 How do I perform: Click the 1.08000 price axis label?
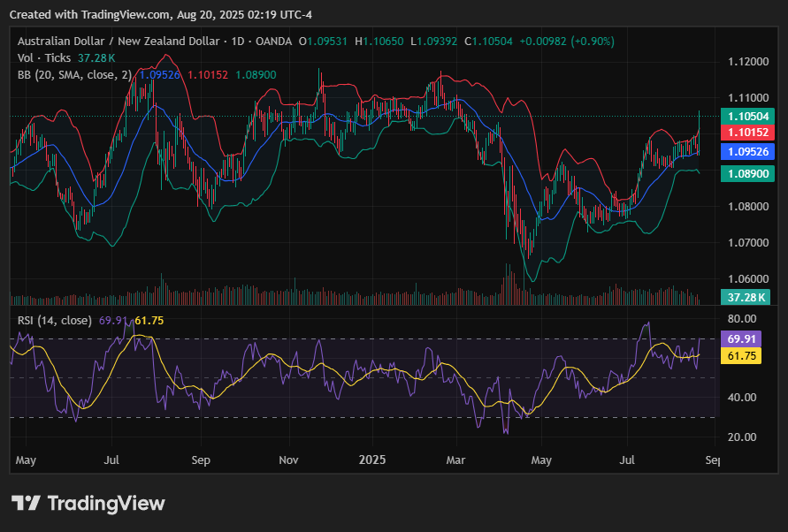748,207
